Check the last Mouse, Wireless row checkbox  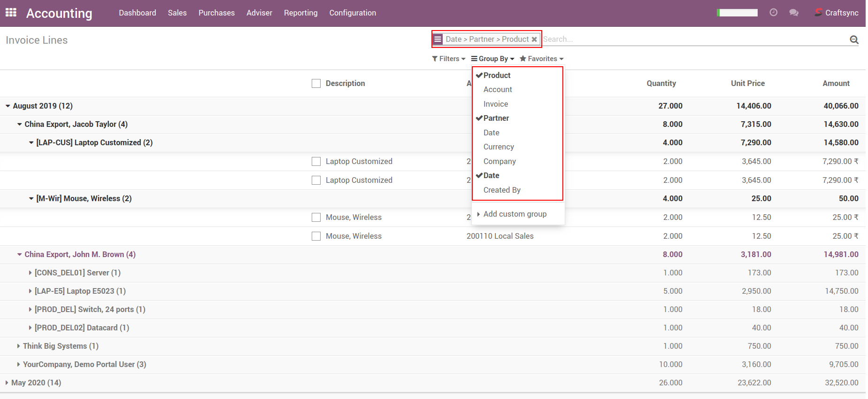(316, 236)
